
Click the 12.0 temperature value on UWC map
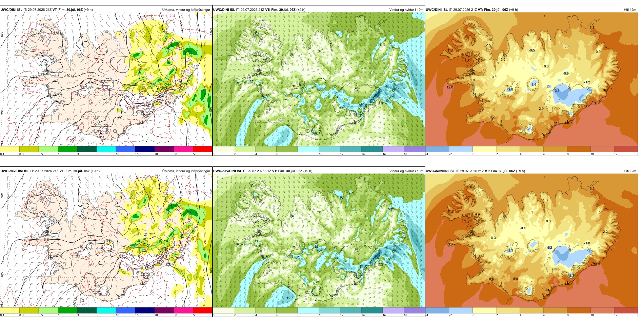[x=450, y=87]
